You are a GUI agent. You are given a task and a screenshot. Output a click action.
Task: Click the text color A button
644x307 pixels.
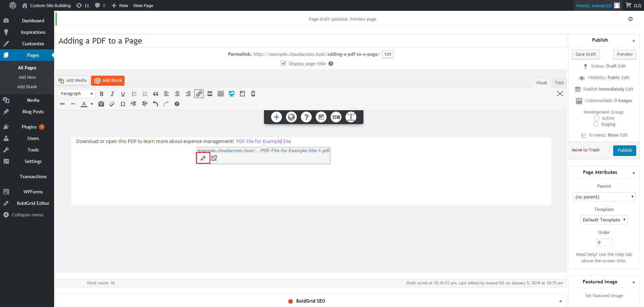tap(84, 104)
